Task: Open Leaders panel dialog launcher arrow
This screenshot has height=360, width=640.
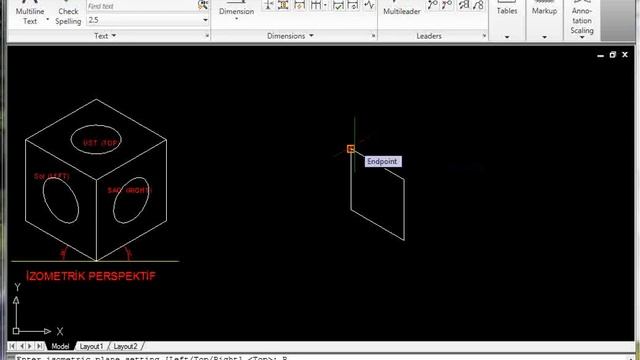Action: [484, 36]
